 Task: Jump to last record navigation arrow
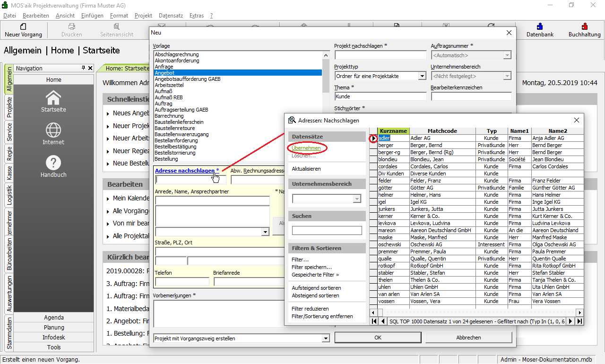pyautogui.click(x=579, y=321)
